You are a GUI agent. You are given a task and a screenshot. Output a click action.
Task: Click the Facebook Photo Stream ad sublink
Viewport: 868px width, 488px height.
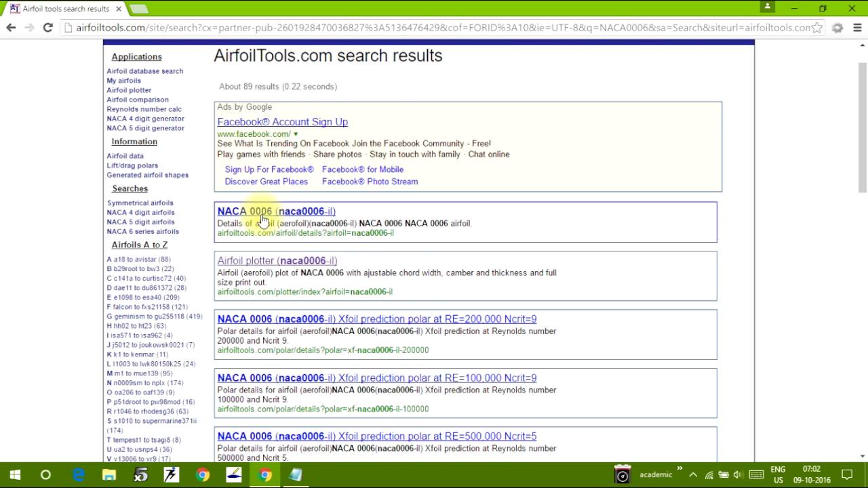point(370,182)
